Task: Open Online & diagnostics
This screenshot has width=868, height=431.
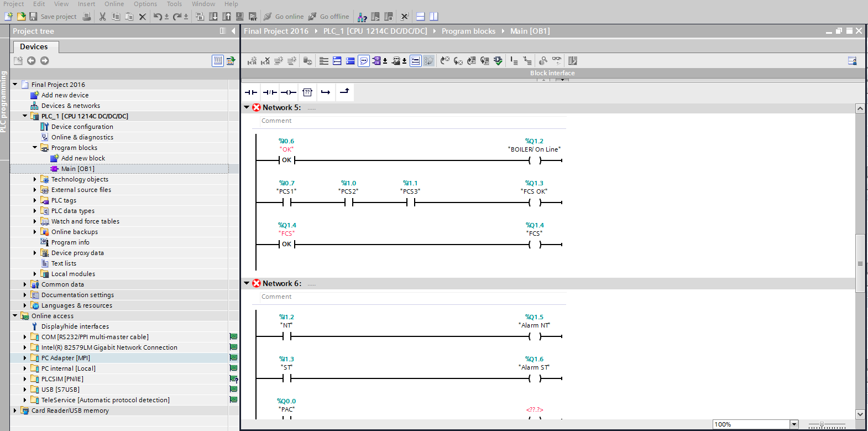Action: click(x=82, y=137)
